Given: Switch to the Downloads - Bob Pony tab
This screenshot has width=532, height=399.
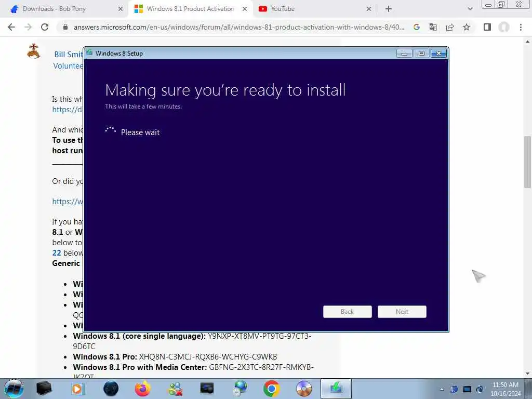Looking at the screenshot, I should coord(54,9).
